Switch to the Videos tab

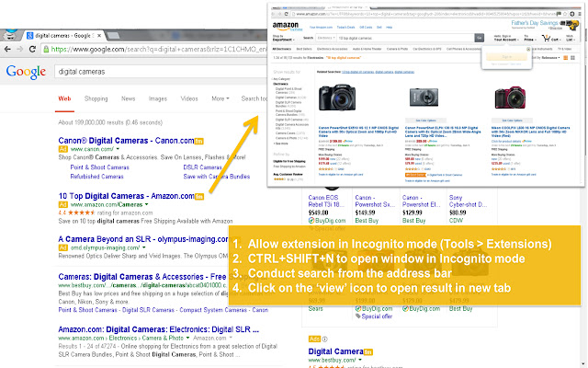189,98
